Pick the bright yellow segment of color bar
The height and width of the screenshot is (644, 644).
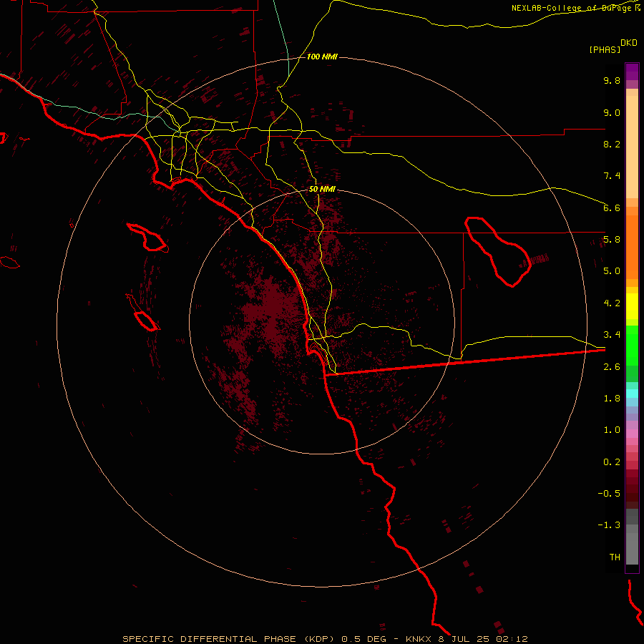point(632,306)
